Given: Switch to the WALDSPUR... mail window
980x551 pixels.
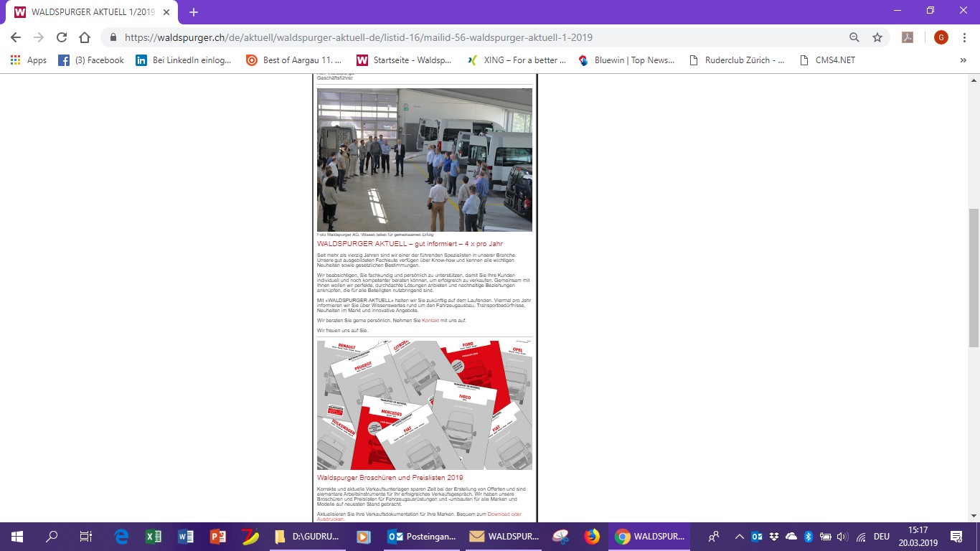Looking at the screenshot, I should (x=504, y=537).
